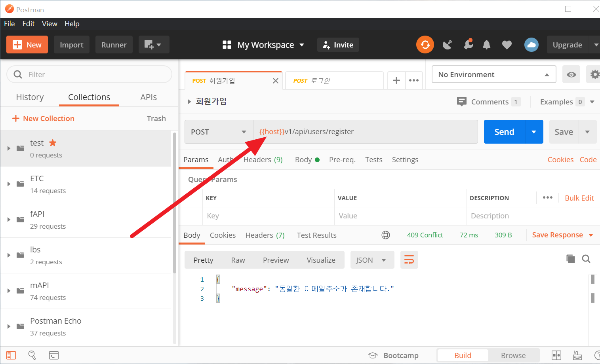Open the POST method dropdown
This screenshot has width=600, height=364.
point(219,132)
